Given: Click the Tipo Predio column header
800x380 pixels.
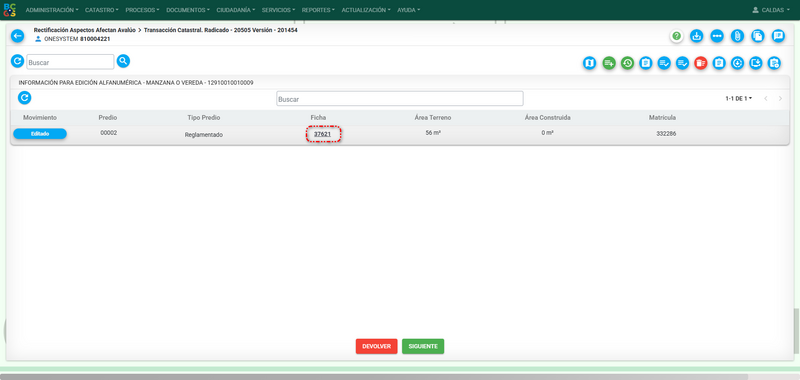Looking at the screenshot, I should (204, 118).
